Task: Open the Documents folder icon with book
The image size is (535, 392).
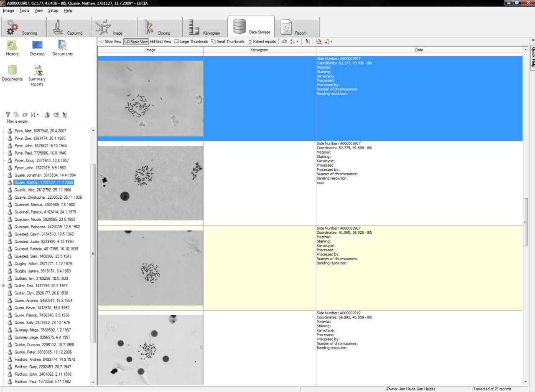Action: [x=62, y=48]
